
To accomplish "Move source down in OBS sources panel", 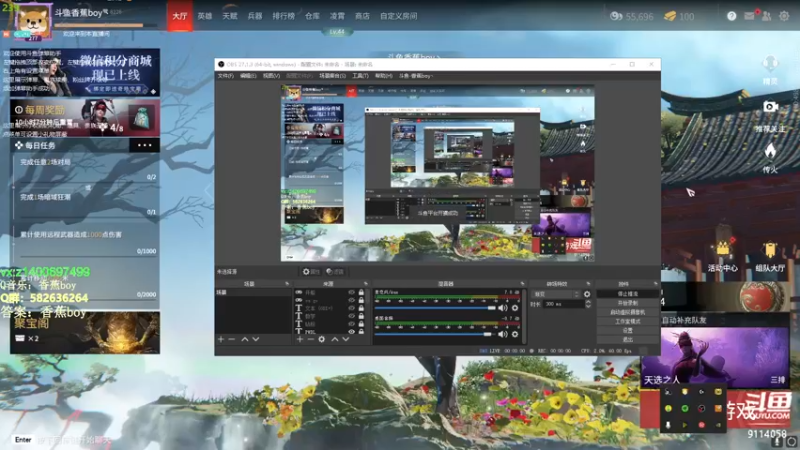I will coord(346,339).
